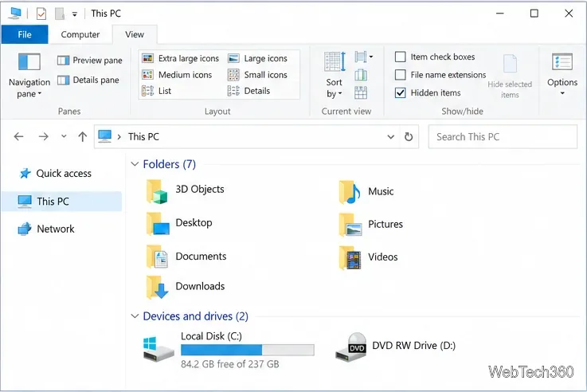Choose Small icons layout

(257, 75)
